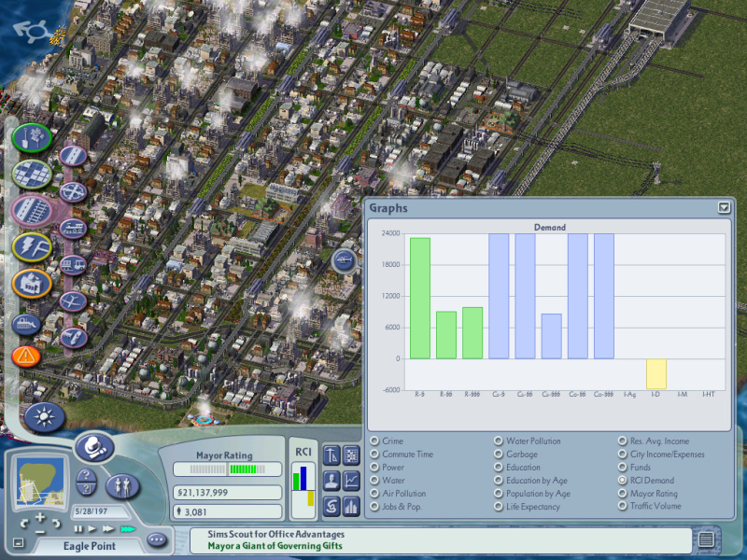Open the headline 'Mayor a Giant of Governing Gifts'
Image resolution: width=747 pixels, height=560 pixels.
[x=275, y=546]
